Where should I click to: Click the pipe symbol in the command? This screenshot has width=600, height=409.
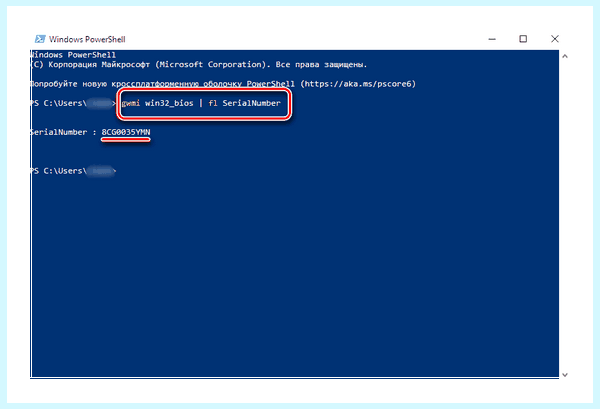coord(201,103)
